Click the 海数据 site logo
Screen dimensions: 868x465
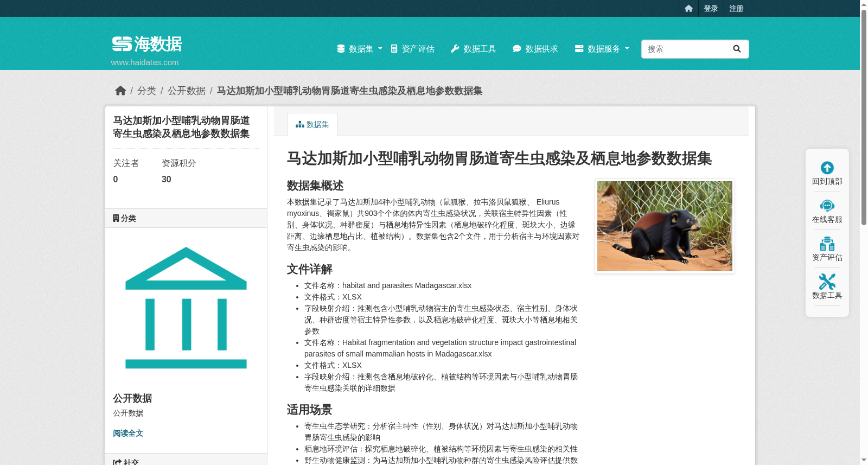(147, 44)
